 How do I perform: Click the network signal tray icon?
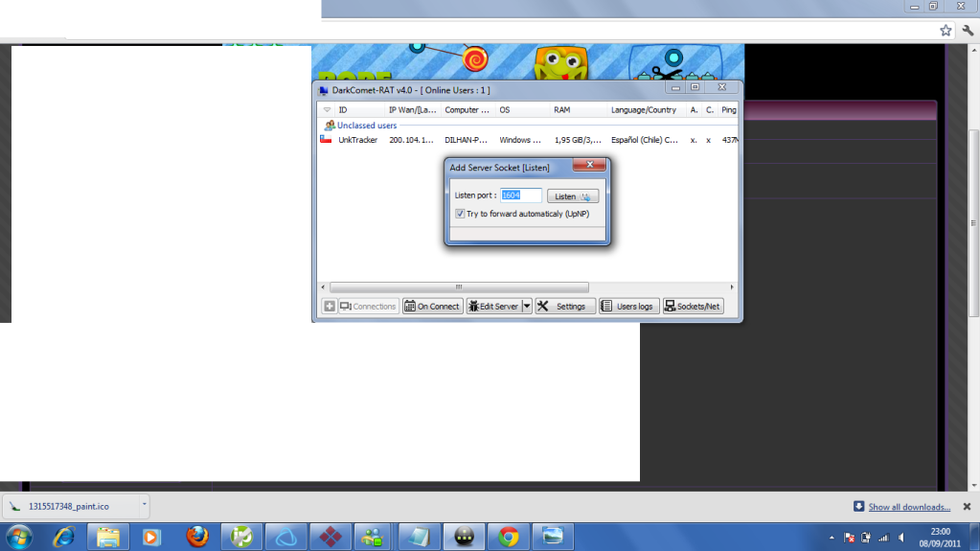coord(884,538)
